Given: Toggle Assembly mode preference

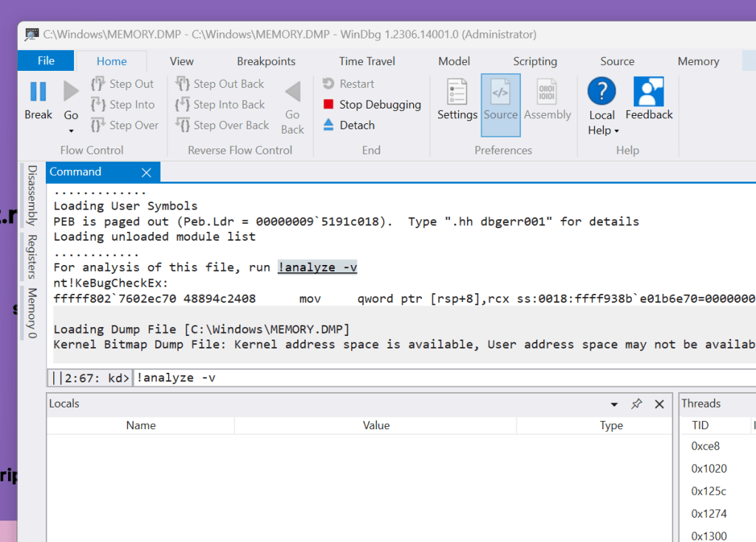Looking at the screenshot, I should [548, 100].
